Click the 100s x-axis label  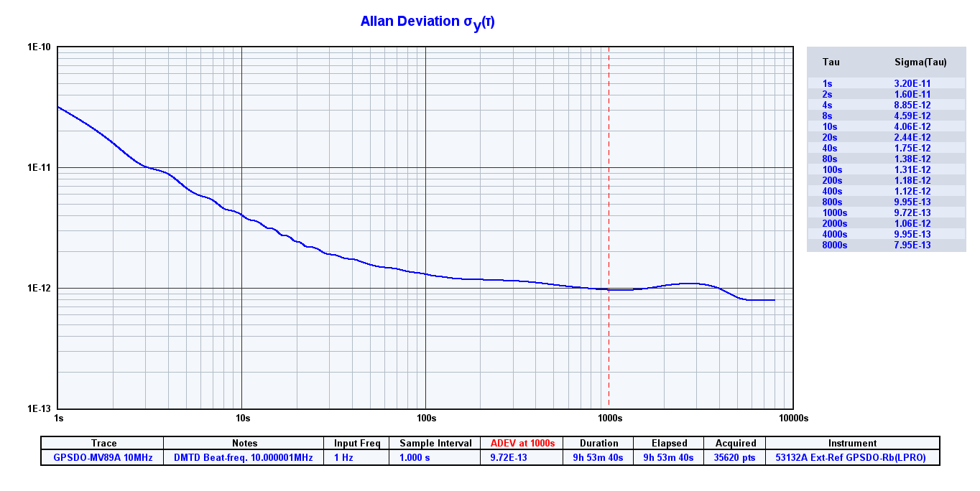[426, 417]
